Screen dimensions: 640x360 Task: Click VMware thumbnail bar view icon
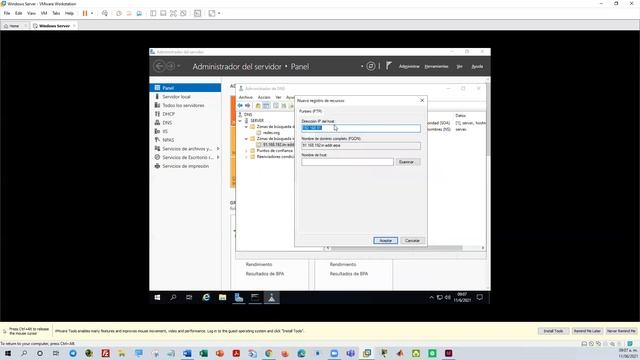[x=163, y=13]
